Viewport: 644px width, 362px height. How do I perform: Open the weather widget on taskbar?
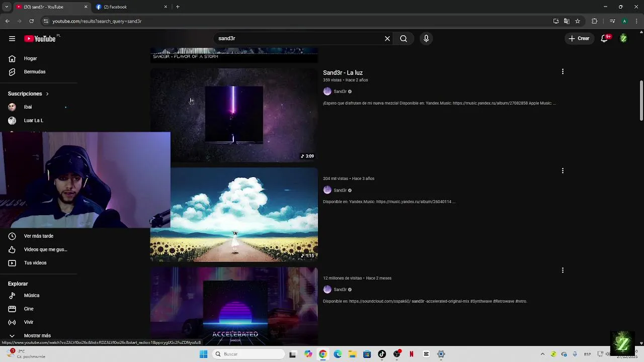25,353
